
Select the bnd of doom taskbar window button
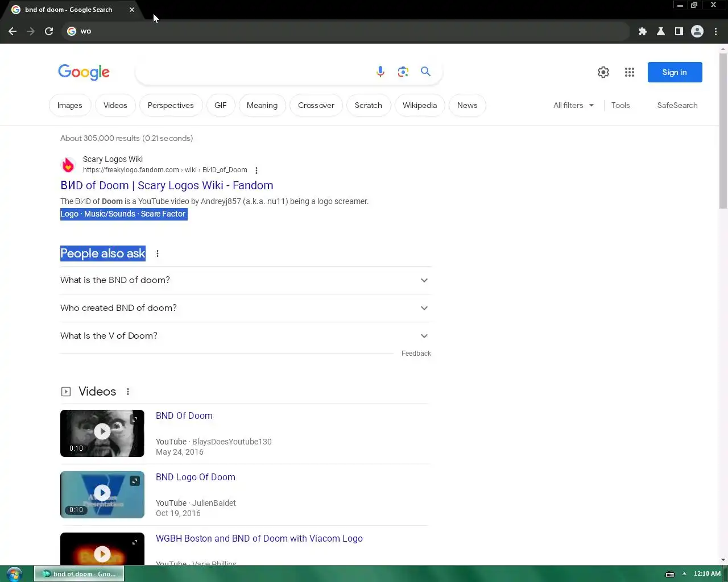79,574
